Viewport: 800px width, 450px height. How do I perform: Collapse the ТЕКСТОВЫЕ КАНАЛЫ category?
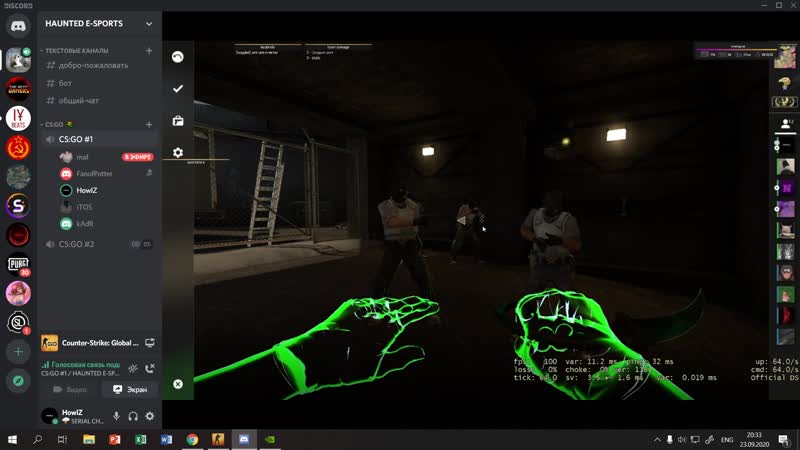point(75,51)
